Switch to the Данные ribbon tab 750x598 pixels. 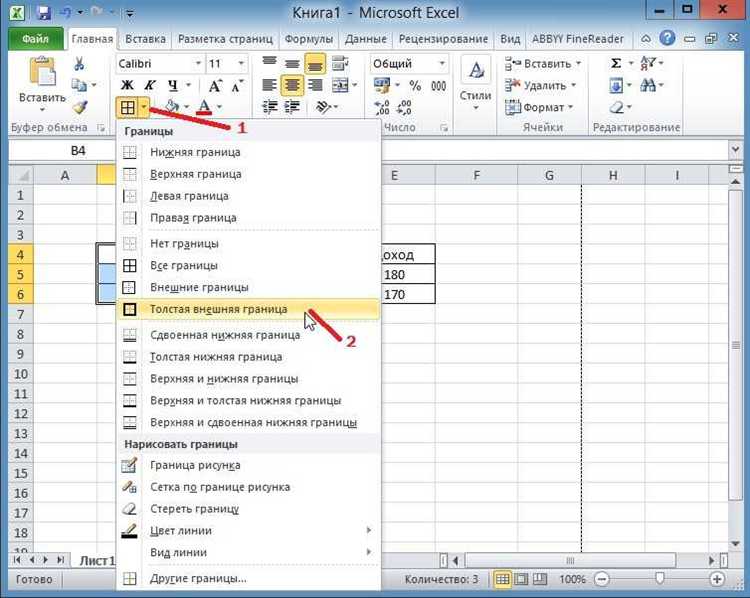(366, 39)
